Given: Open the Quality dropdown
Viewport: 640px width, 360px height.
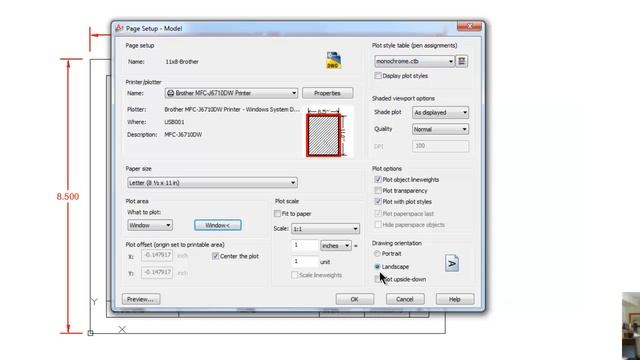Looking at the screenshot, I should 440,129.
